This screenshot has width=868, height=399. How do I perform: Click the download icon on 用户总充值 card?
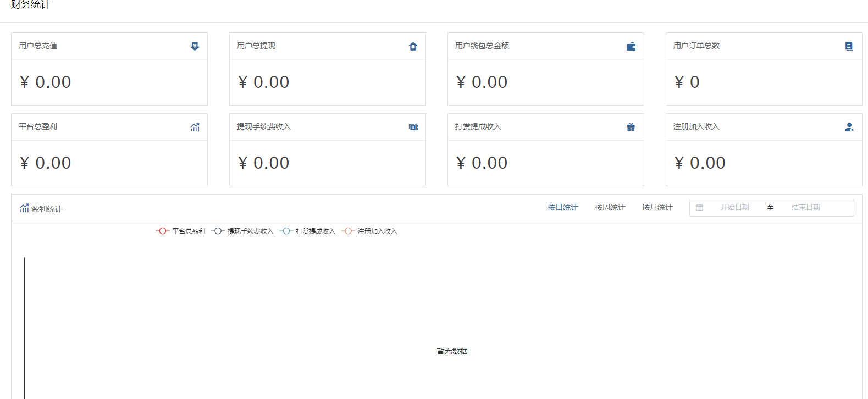[195, 46]
